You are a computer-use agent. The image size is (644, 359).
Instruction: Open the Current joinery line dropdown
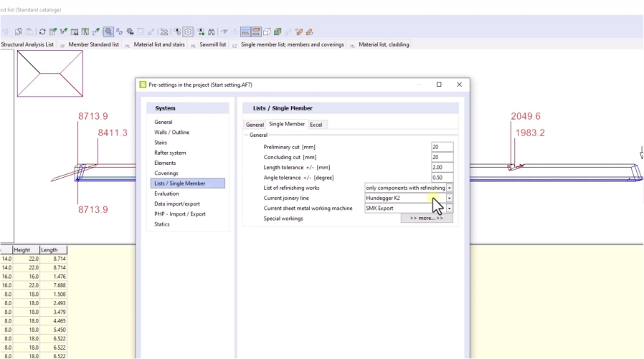coord(449,198)
